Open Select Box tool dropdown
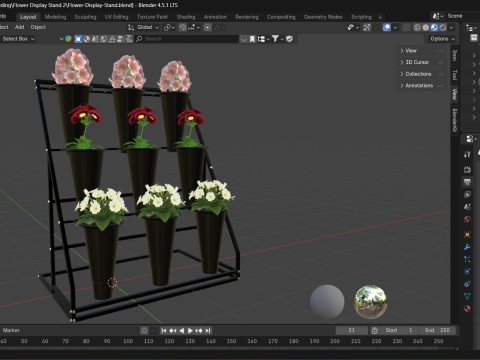The image size is (480, 360). tap(17, 39)
